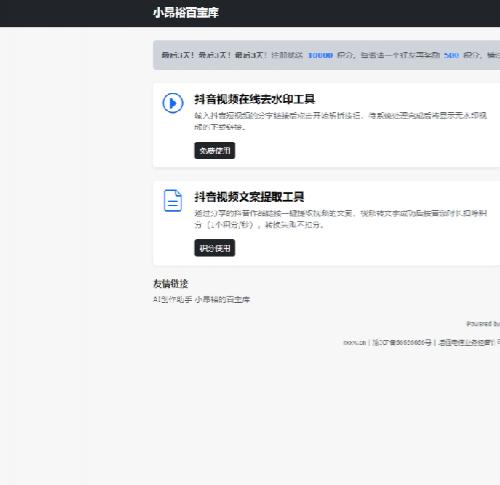The height and width of the screenshot is (485, 500).
Task: Click the 友情链接 section heading
Action: (171, 284)
